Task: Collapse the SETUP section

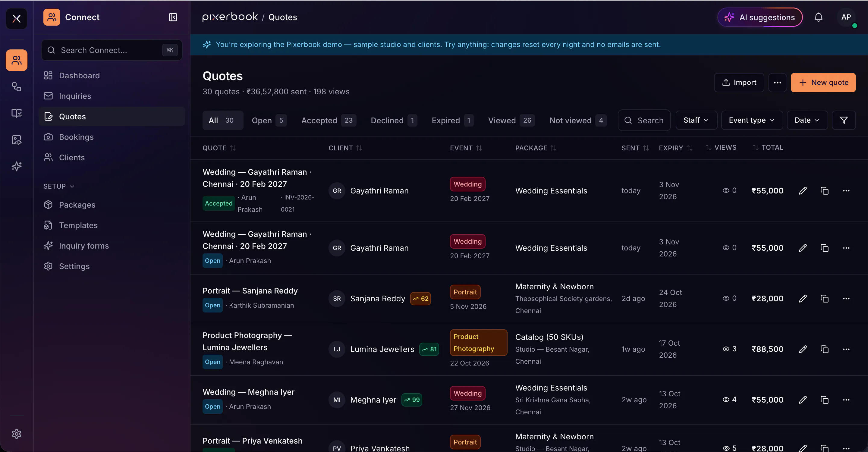Action: pos(59,186)
